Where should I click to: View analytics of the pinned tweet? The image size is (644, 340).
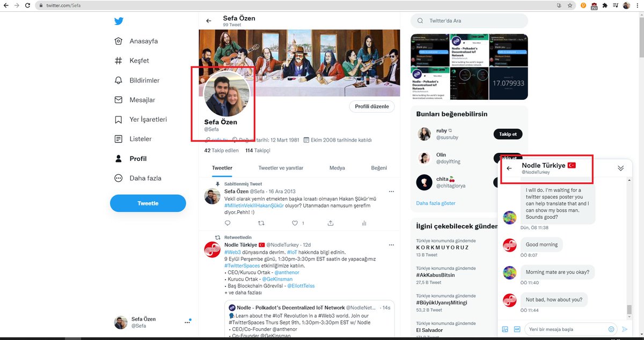[x=364, y=223]
